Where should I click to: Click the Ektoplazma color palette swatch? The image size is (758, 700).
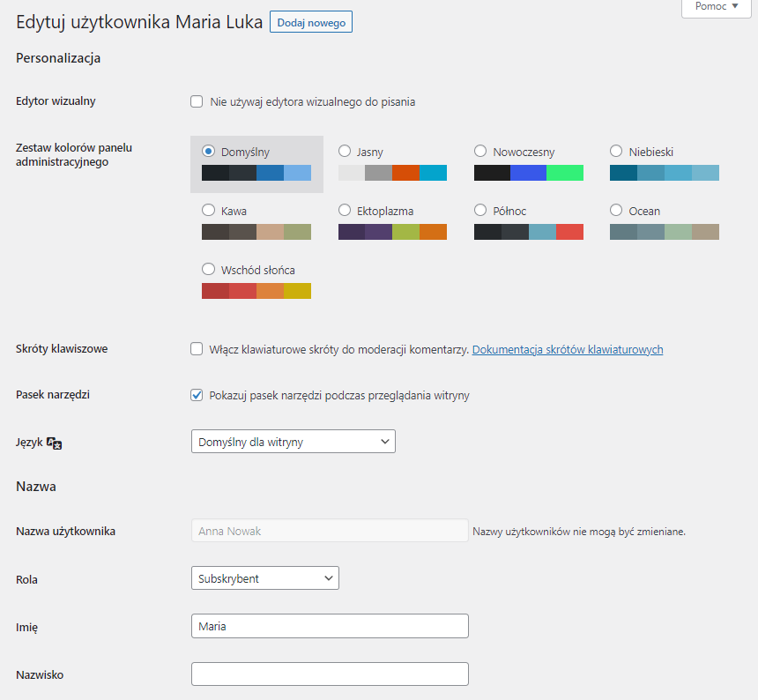tap(392, 232)
